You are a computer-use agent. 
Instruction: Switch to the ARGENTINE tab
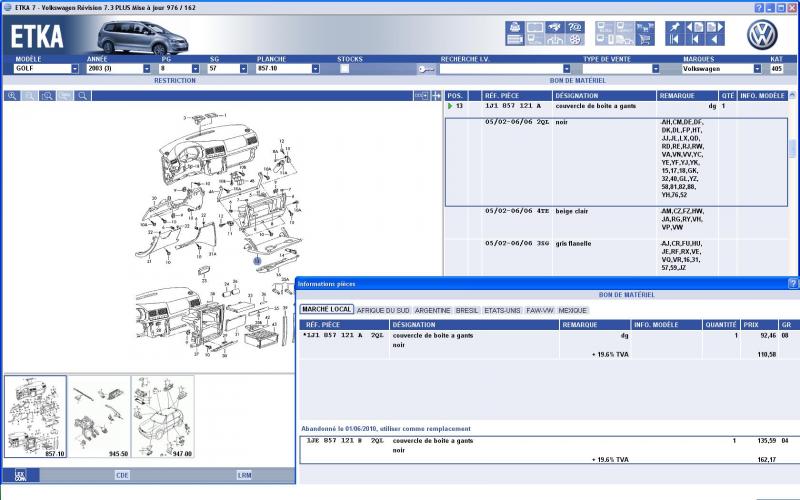(433, 310)
